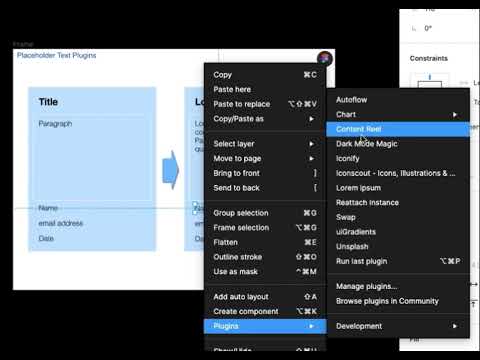Run the Lorem ipsum plugin
This screenshot has width=480, height=360.
pos(398,188)
